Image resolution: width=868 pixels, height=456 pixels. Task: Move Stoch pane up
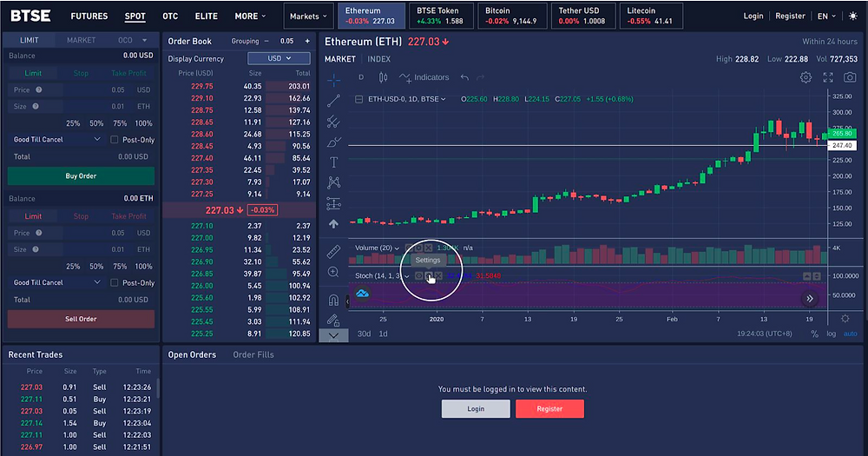[807, 276]
